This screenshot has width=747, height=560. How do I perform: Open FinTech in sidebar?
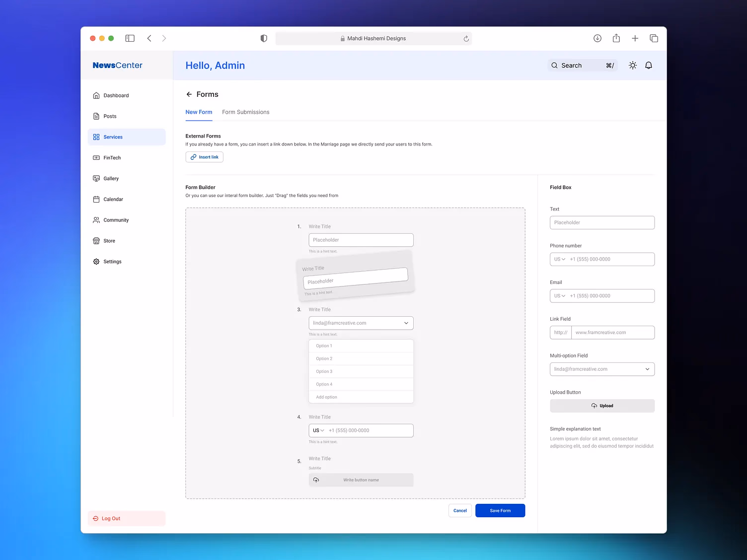pos(127,158)
